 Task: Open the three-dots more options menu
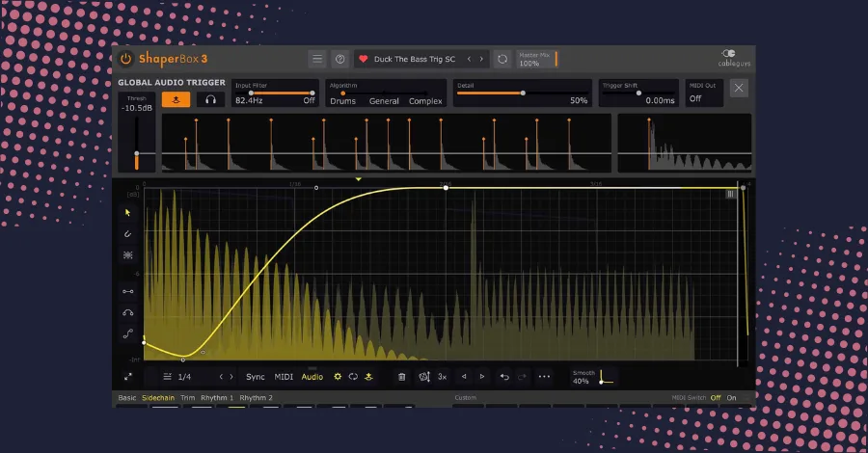(544, 377)
